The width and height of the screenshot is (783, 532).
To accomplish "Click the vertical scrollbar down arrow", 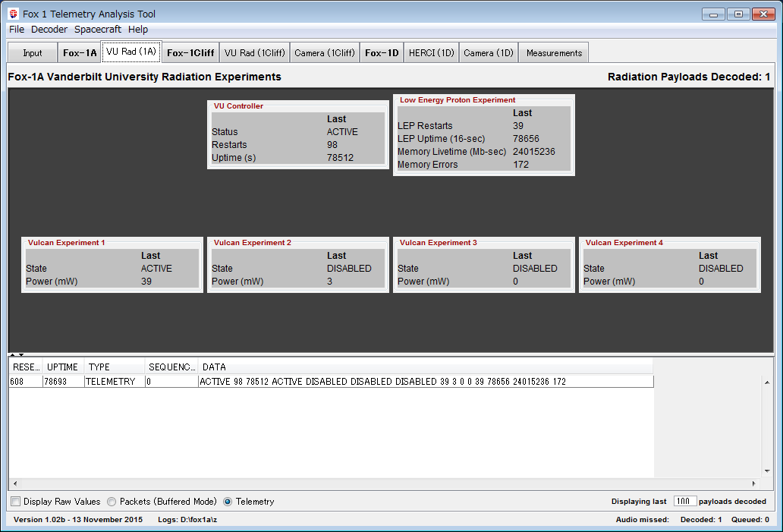I will click(x=767, y=471).
